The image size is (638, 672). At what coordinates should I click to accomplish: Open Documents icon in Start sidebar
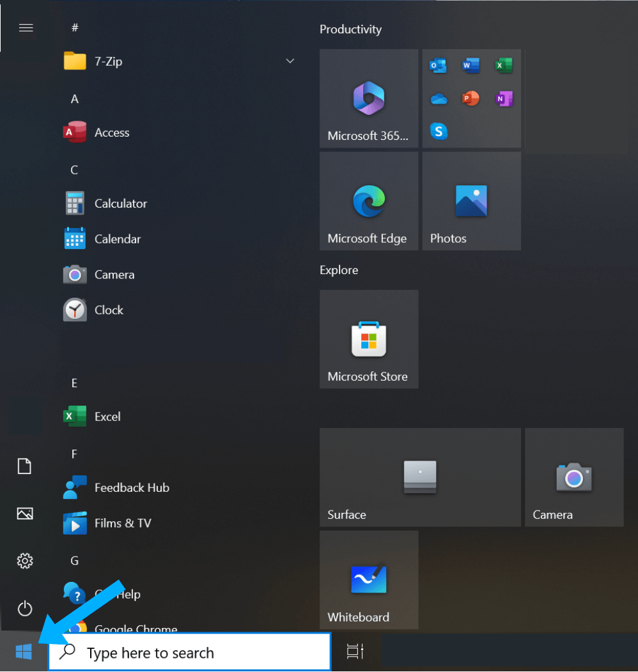tap(25, 466)
